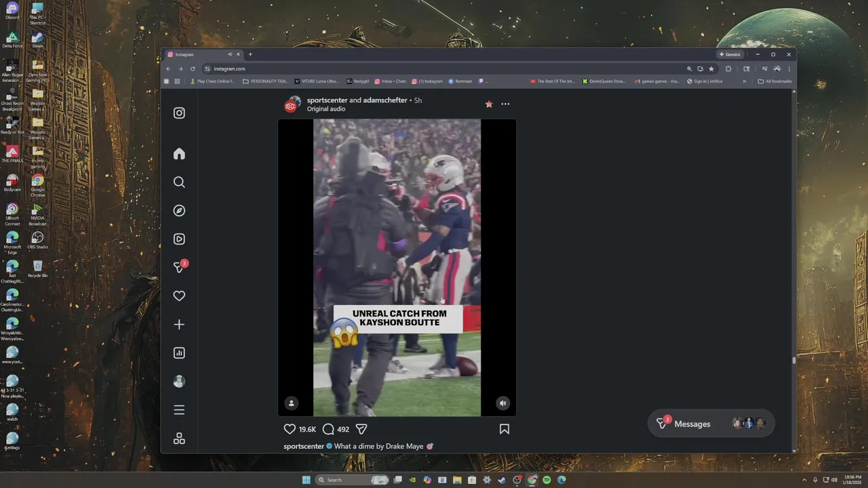Show tagged people on the video
Screen dimensions: 868x488
tap(291, 403)
